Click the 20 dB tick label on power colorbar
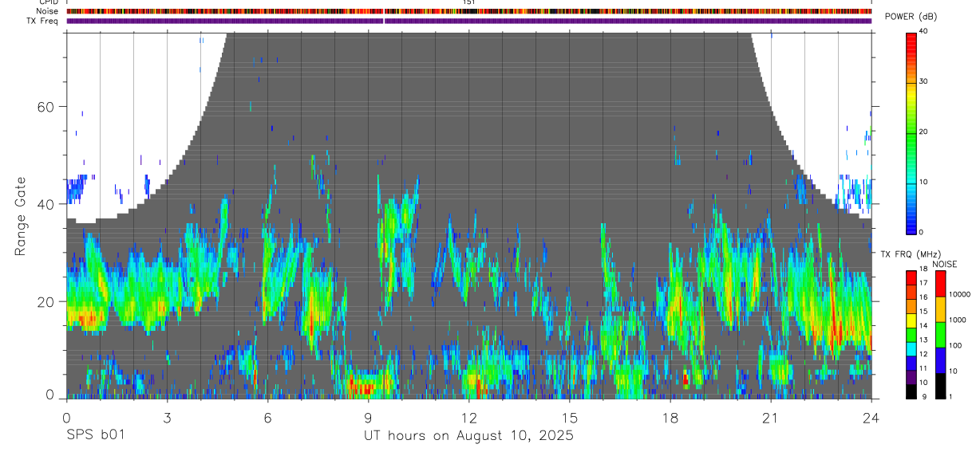The height and width of the screenshot is (452, 980). 924,132
